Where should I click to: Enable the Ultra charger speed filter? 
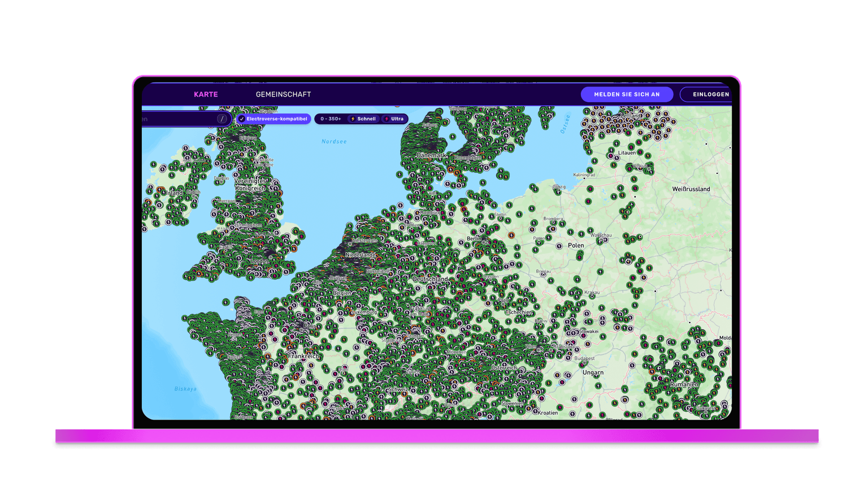pos(394,119)
